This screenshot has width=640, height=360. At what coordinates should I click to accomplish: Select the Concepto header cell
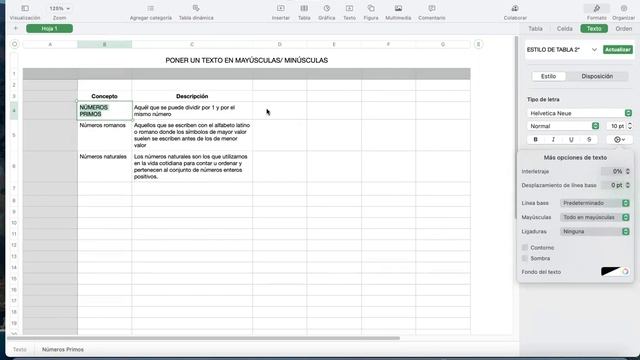104,96
